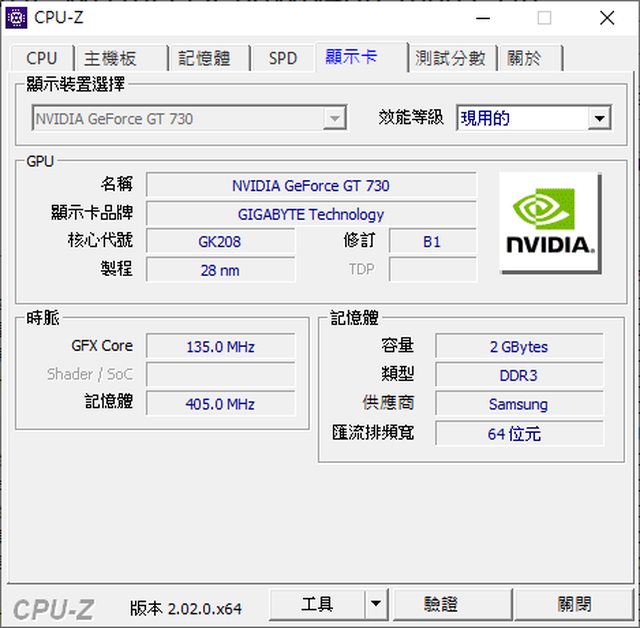The width and height of the screenshot is (640, 628).
Task: Expand the 工具 button dropdown arrow
Action: click(x=375, y=604)
